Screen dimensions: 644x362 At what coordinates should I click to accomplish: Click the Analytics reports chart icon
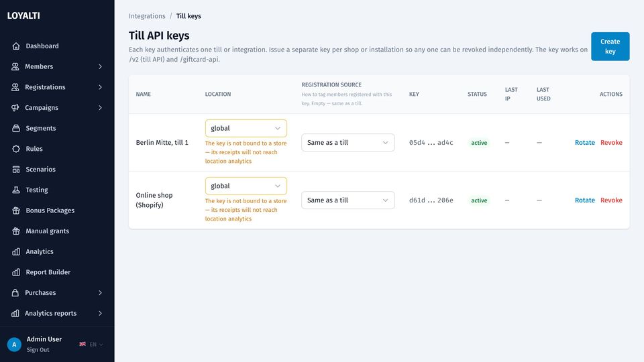pos(15,313)
